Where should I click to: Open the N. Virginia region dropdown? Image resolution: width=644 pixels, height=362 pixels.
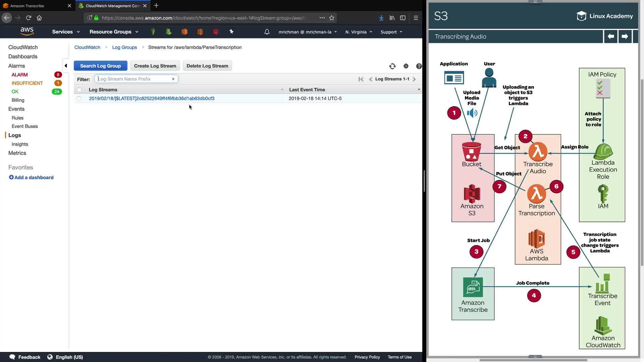pos(358,32)
